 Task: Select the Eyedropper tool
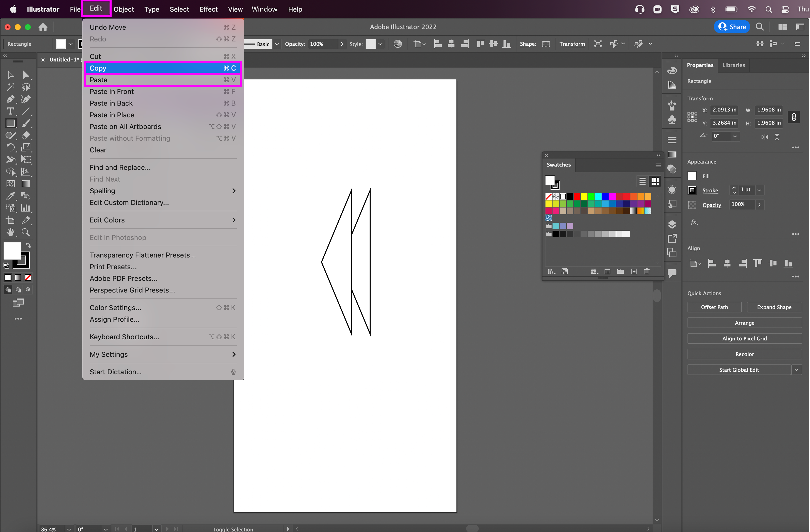(10, 196)
